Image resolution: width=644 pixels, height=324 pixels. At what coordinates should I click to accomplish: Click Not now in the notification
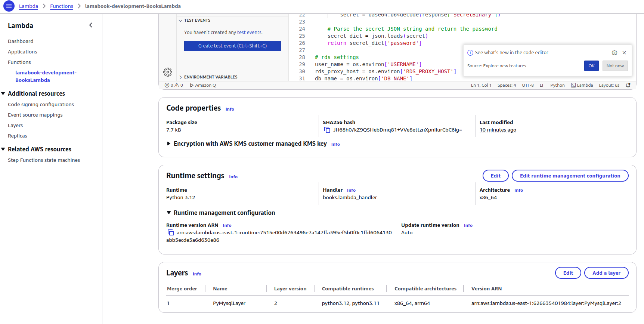coord(615,66)
